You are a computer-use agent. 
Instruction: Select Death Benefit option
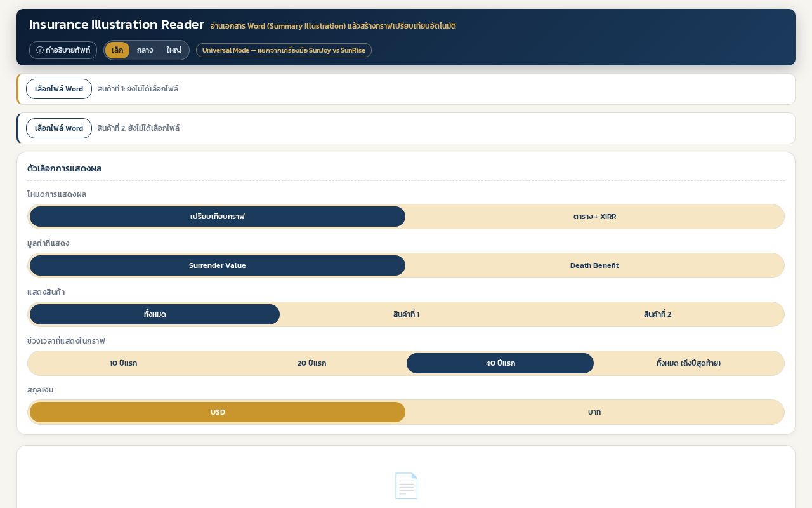(594, 265)
